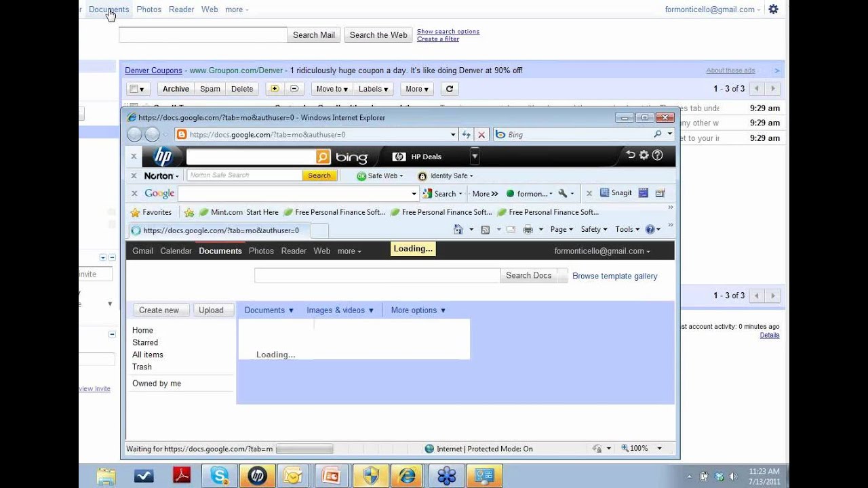Image resolution: width=868 pixels, height=488 pixels.
Task: Open the Documents dropdown in Google Docs
Action: point(269,310)
